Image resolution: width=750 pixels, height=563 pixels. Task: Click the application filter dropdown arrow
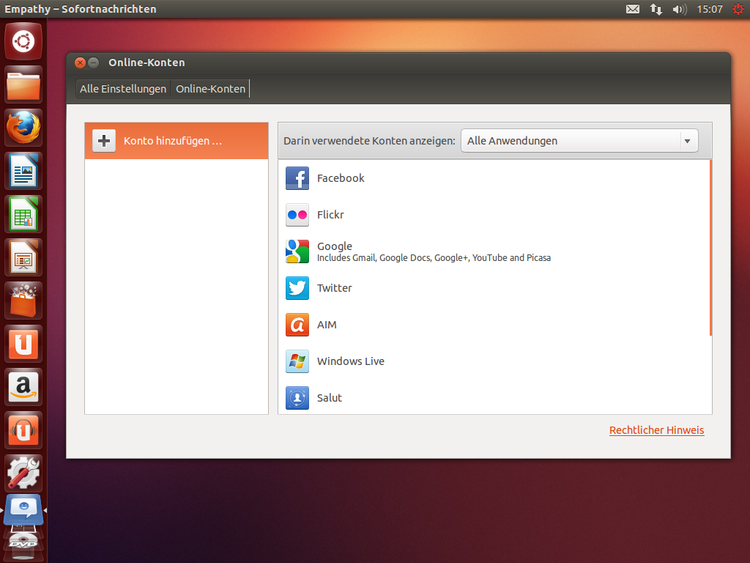point(688,141)
